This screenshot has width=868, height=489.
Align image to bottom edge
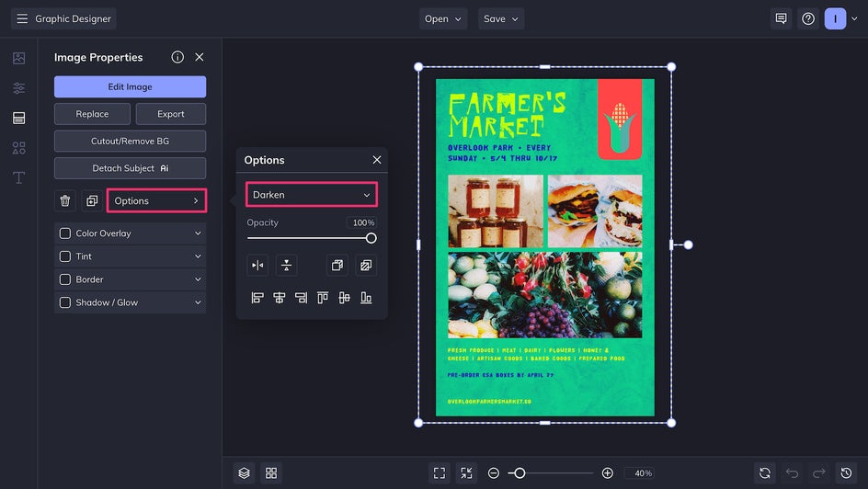coord(366,298)
